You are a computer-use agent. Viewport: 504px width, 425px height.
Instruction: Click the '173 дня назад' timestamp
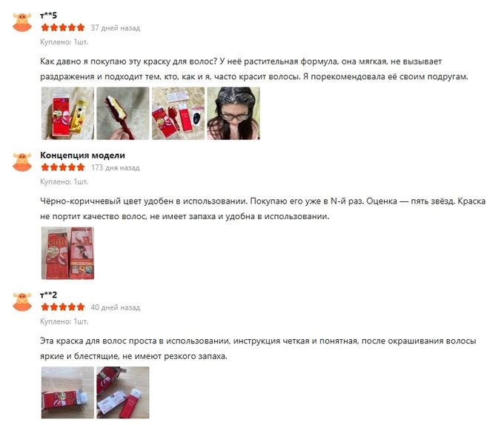[x=116, y=167]
